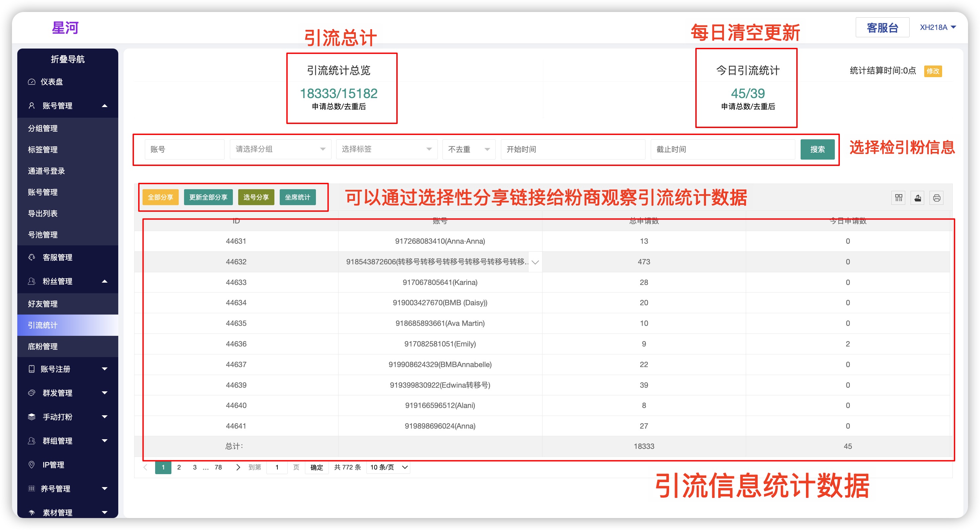Image resolution: width=980 pixels, height=530 pixels.
Task: Open the 请选择分组 dropdown
Action: tap(280, 149)
